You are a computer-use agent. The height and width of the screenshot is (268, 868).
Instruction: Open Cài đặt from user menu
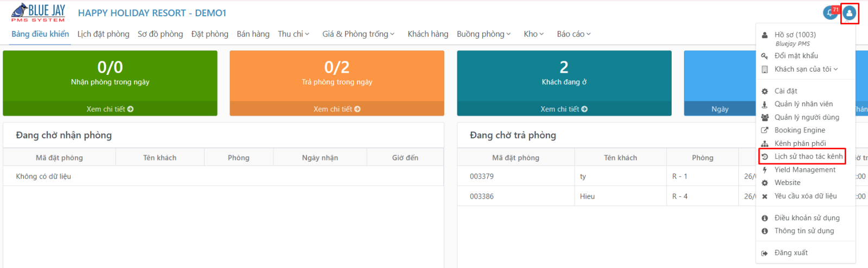[x=786, y=91]
